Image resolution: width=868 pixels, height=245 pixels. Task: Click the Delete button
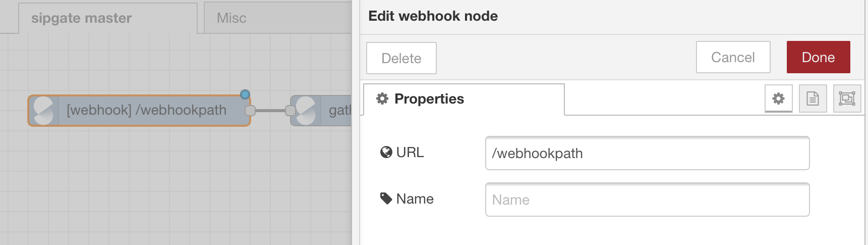coord(401,58)
